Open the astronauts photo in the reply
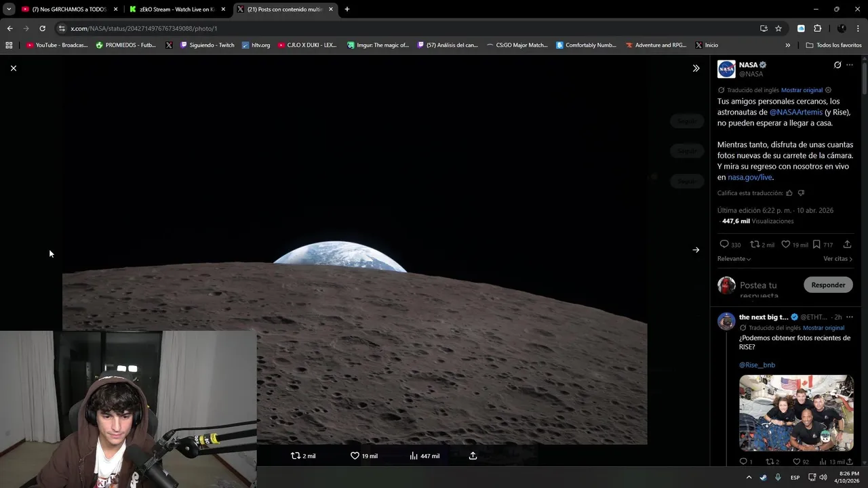The image size is (868, 488). pyautogui.click(x=796, y=413)
